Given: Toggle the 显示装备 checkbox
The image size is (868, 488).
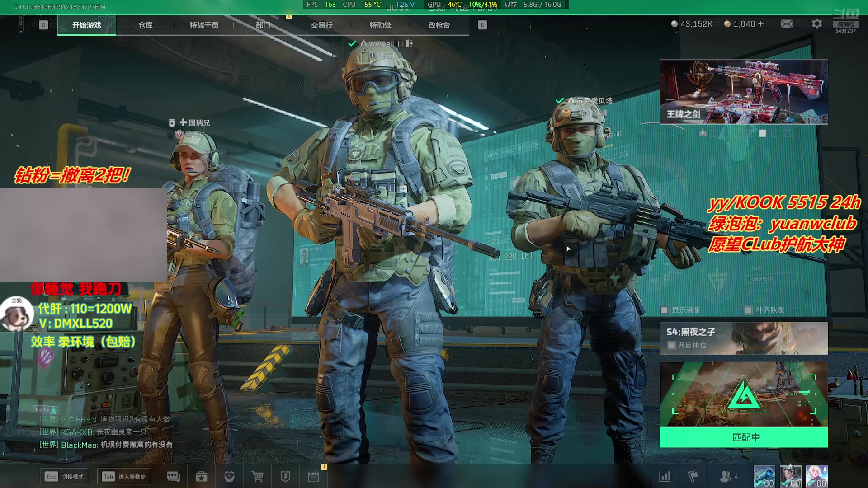Looking at the screenshot, I should (x=665, y=310).
